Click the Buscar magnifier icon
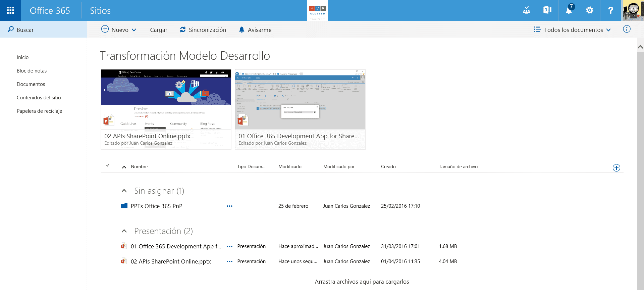Viewport: 644px width, 290px height. point(11,30)
